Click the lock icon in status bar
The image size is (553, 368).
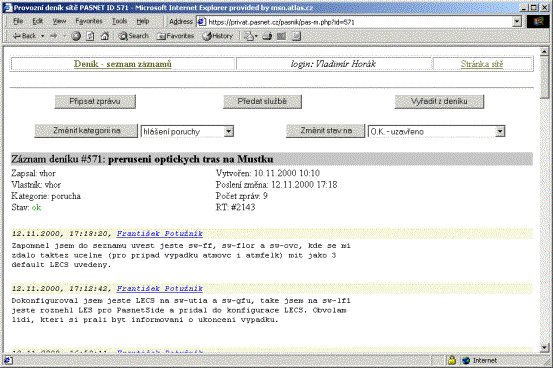pos(451,360)
